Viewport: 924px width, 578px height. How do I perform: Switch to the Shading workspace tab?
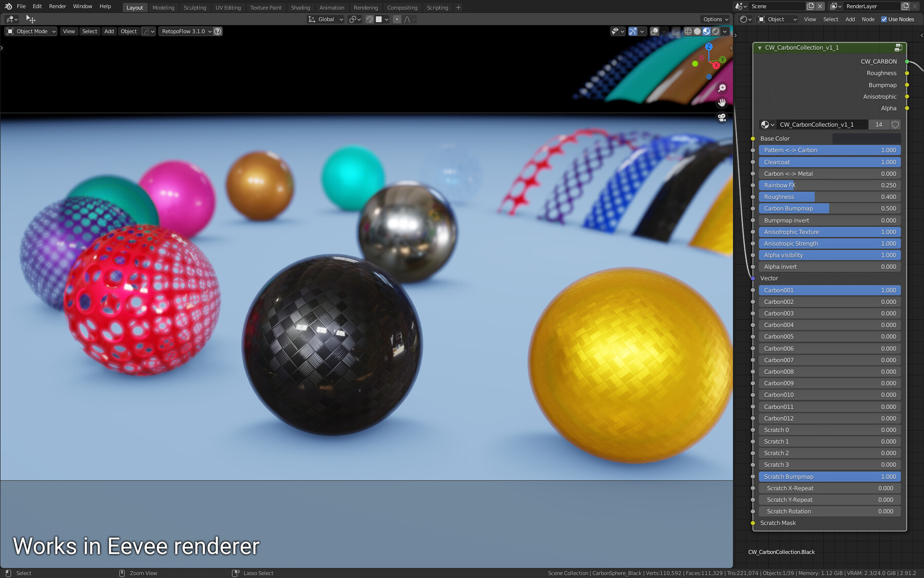pyautogui.click(x=300, y=7)
